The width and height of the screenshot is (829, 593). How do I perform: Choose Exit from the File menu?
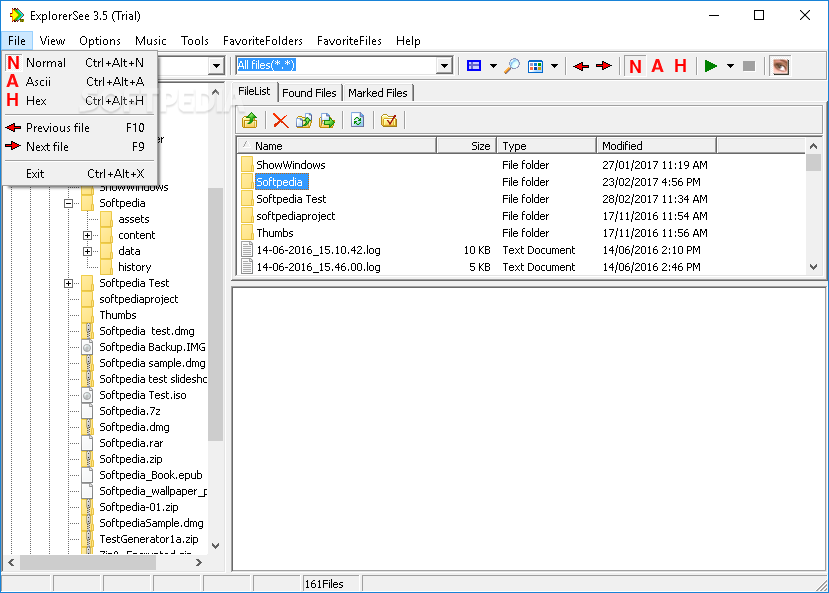80,174
